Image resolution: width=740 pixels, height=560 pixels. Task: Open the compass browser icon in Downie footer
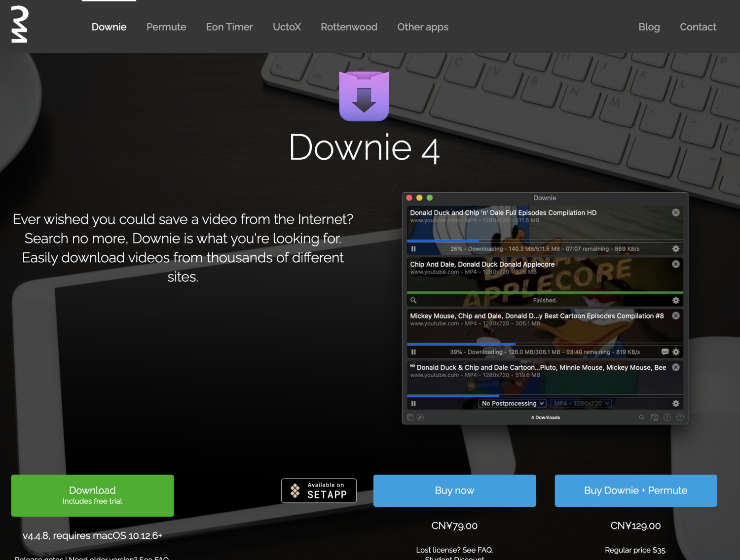420,418
